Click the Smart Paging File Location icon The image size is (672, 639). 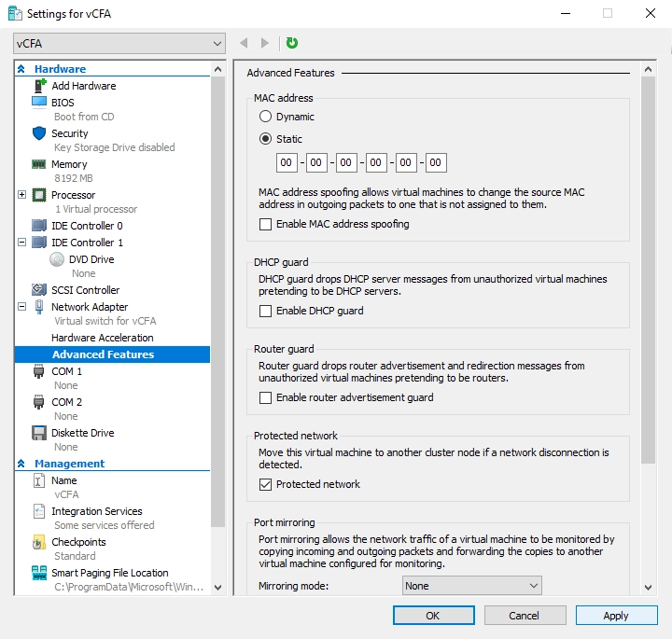39,573
